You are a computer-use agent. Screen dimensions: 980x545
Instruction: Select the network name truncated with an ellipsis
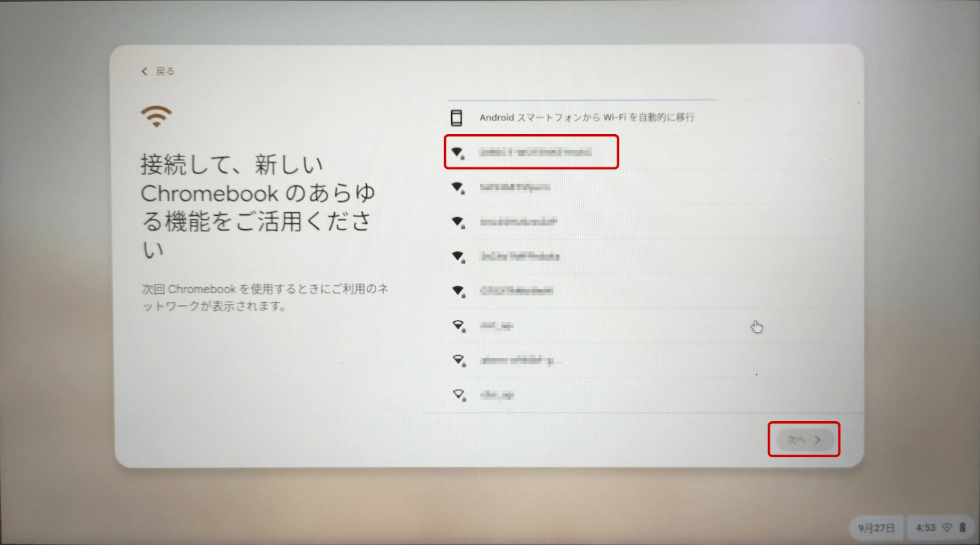521,360
